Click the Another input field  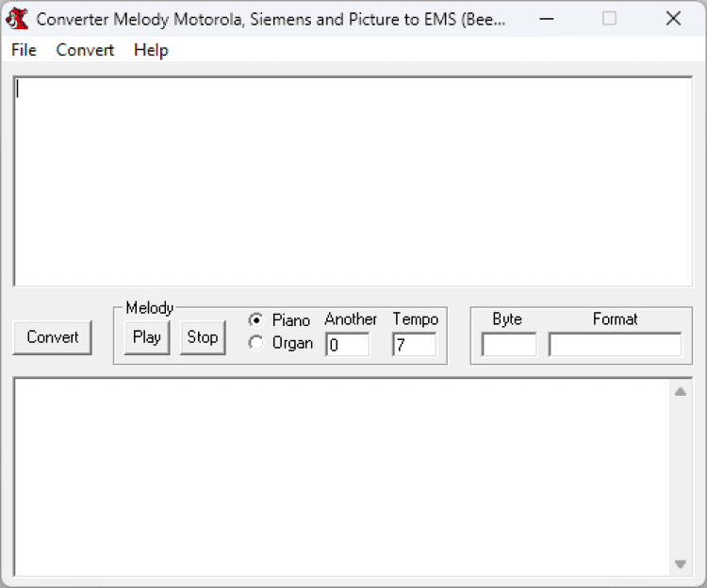[x=347, y=345]
